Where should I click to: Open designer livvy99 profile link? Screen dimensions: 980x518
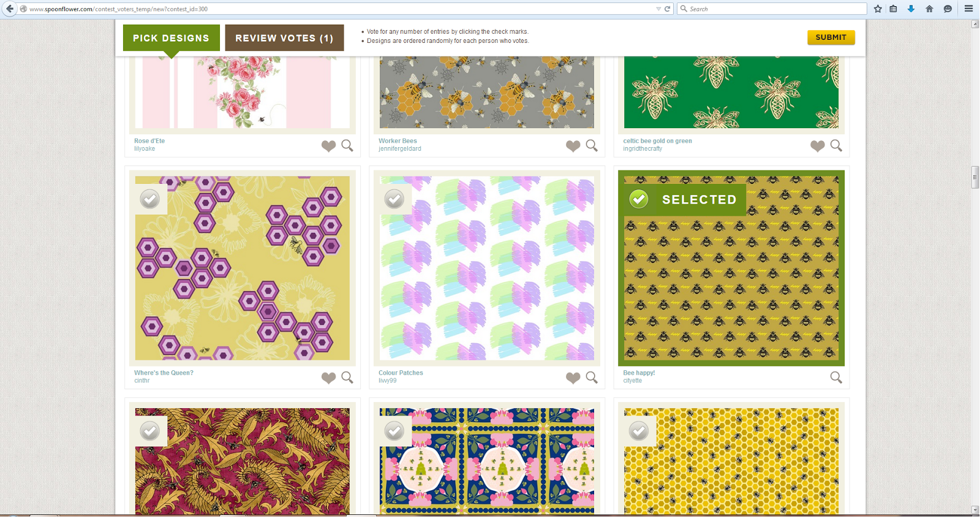(x=388, y=381)
